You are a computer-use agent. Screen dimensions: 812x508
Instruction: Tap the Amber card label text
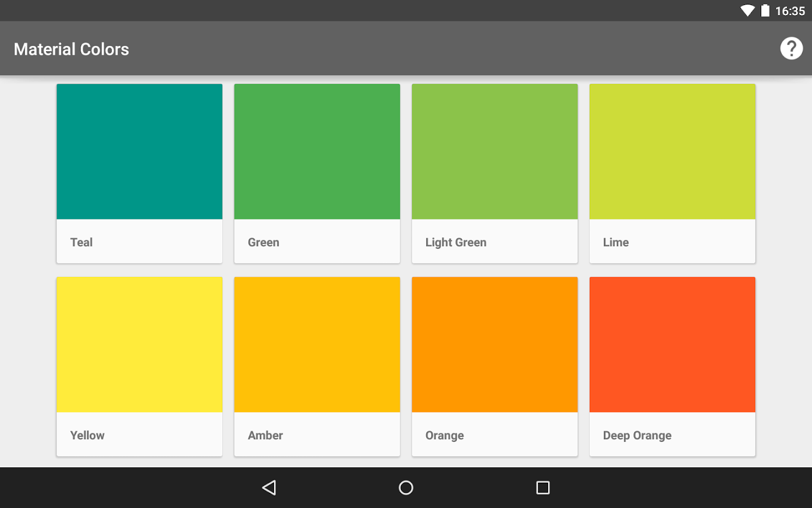click(x=265, y=435)
